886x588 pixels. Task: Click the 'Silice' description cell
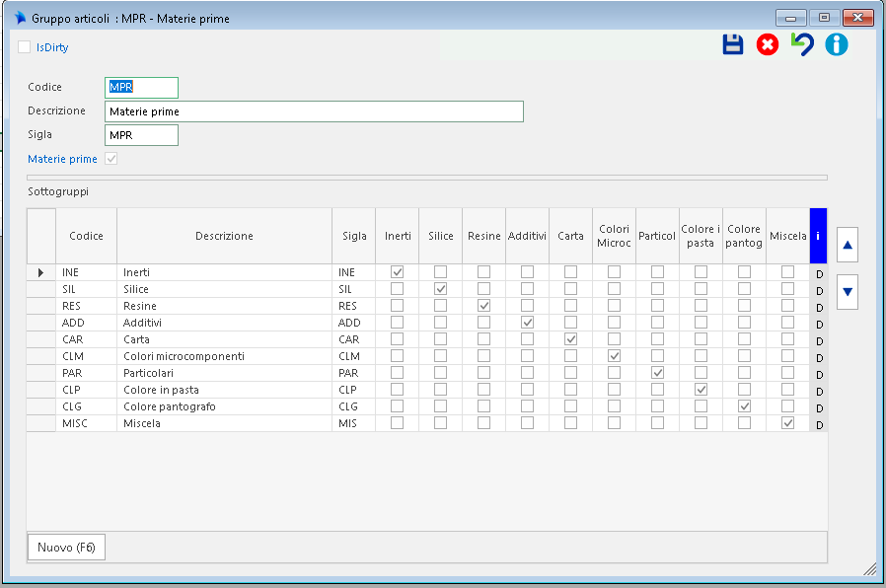[x=224, y=289]
